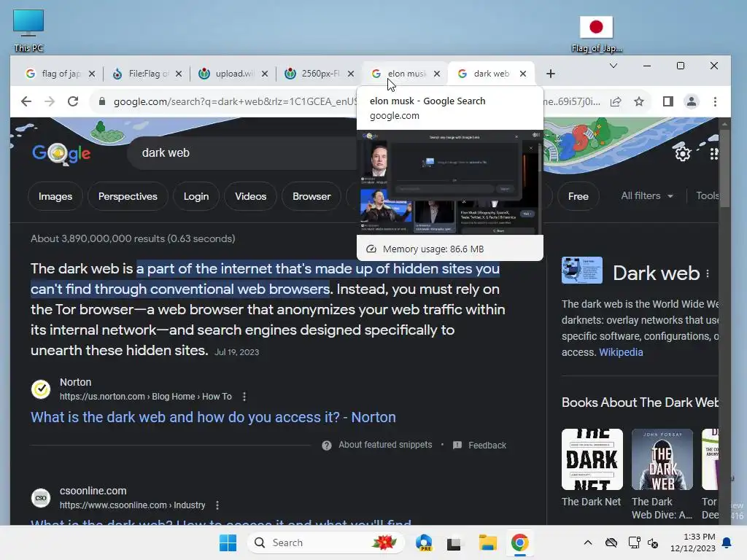This screenshot has height=560, width=747.
Task: Share this page icon in address bar
Action: click(x=616, y=101)
